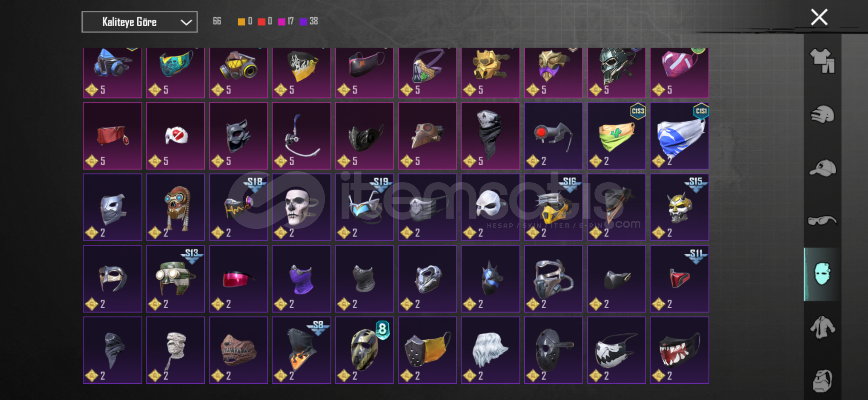The width and height of the screenshot is (868, 400).
Task: Select the blue white mask with CIS1 badge
Action: [679, 136]
